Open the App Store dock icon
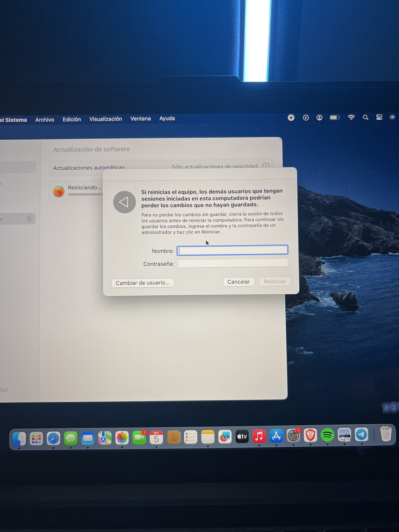The height and width of the screenshot is (532, 399). pos(276,436)
